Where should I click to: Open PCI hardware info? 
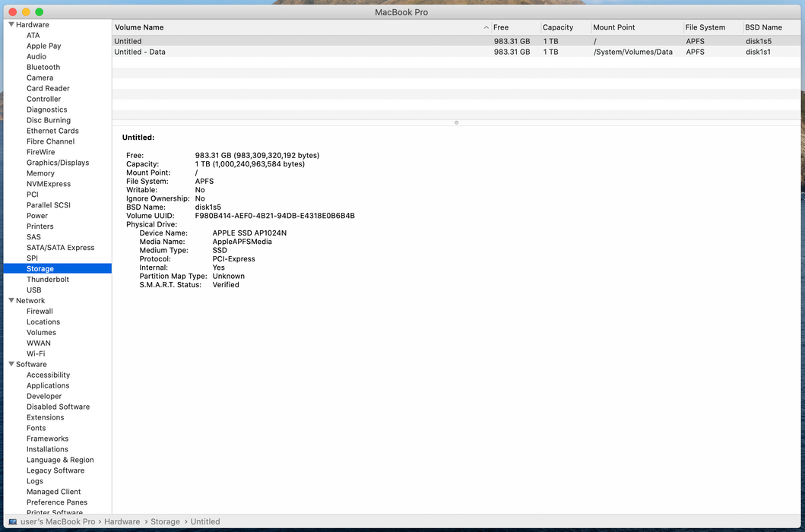[33, 195]
